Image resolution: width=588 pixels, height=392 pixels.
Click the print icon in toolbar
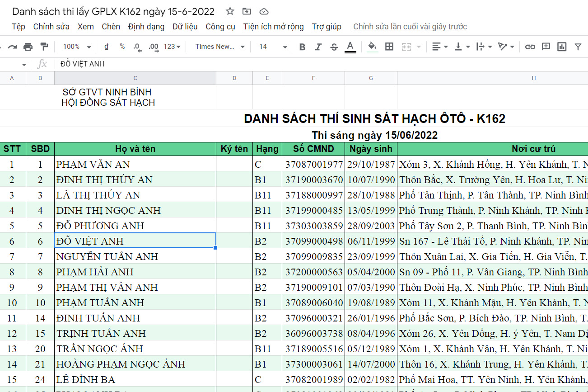pyautogui.click(x=28, y=47)
